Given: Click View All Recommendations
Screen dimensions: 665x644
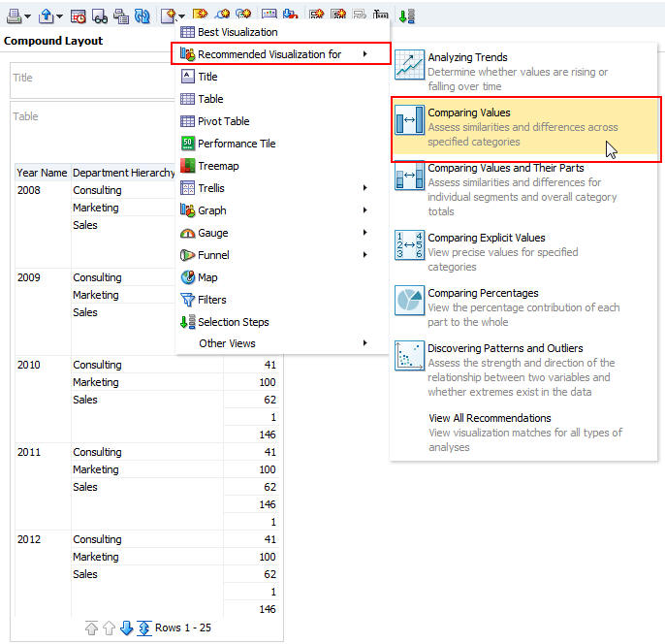Looking at the screenshot, I should point(524,433).
